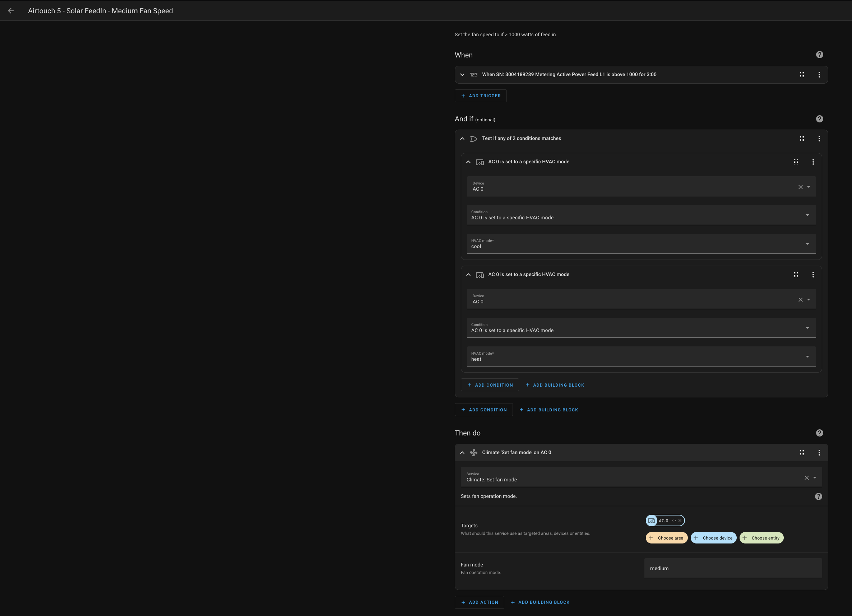Open help for the And if section
Image resolution: width=852 pixels, height=616 pixels.
click(819, 119)
